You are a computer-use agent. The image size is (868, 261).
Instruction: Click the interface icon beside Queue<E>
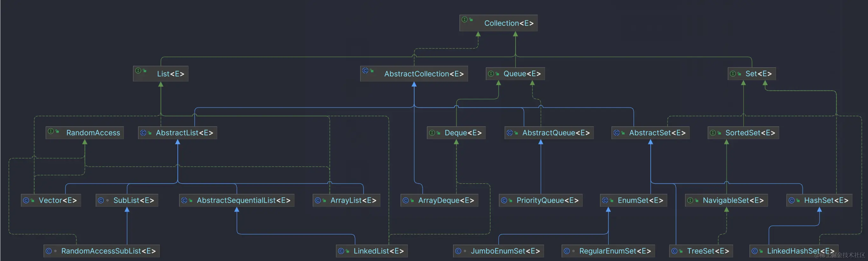click(x=491, y=74)
